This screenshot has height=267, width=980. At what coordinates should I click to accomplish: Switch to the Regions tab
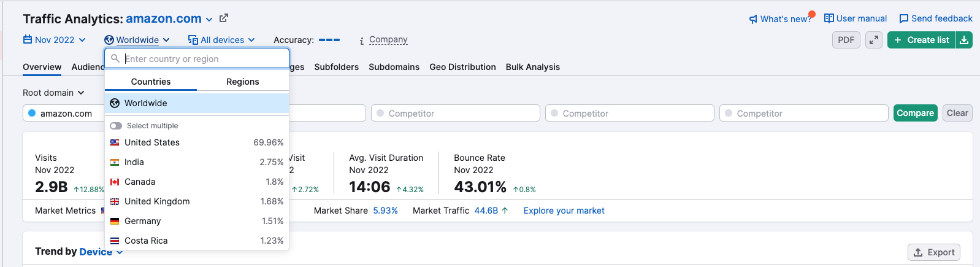(243, 82)
